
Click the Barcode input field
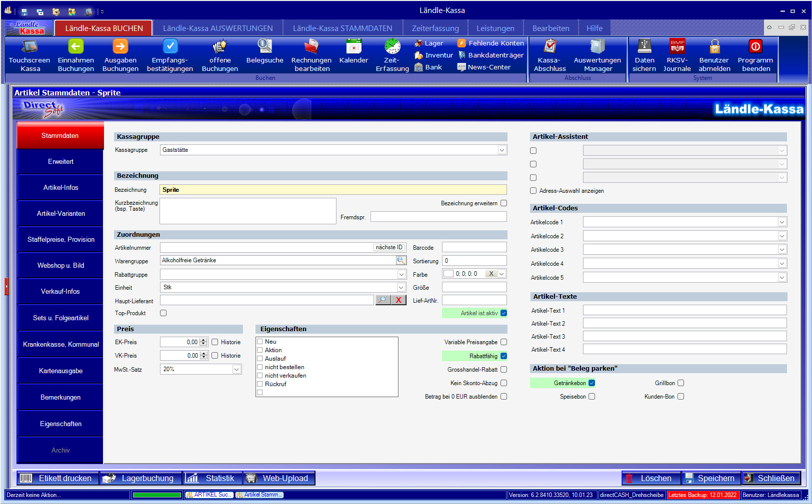tap(474, 247)
